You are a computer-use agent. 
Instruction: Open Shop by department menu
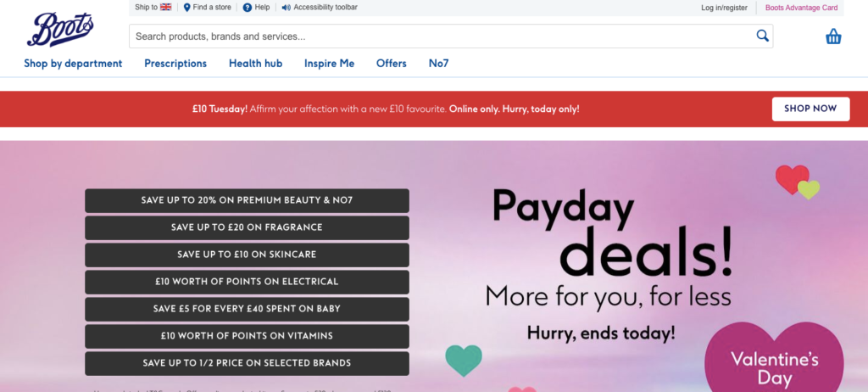point(73,64)
